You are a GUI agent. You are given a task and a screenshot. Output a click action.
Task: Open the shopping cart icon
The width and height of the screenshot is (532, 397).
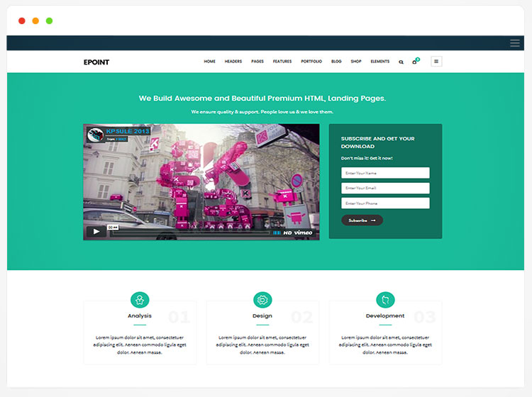coord(415,62)
